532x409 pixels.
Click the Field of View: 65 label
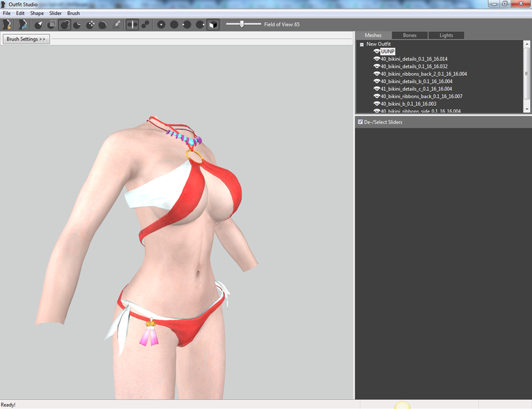282,24
